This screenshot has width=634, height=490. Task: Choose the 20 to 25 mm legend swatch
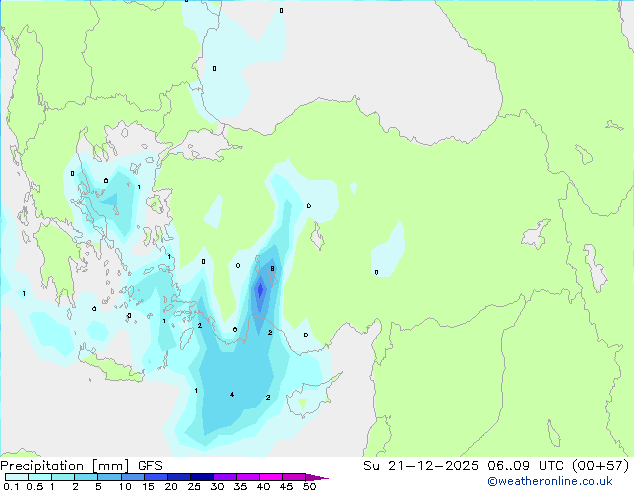coord(178,477)
